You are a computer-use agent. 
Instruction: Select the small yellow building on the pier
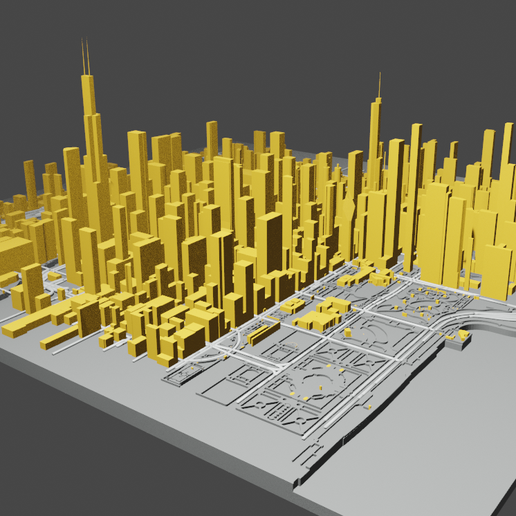[463, 334]
